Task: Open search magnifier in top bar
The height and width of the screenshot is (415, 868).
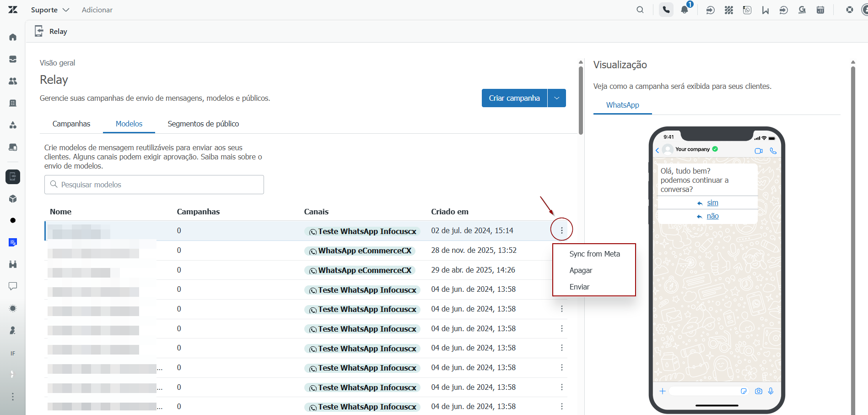Action: click(640, 10)
